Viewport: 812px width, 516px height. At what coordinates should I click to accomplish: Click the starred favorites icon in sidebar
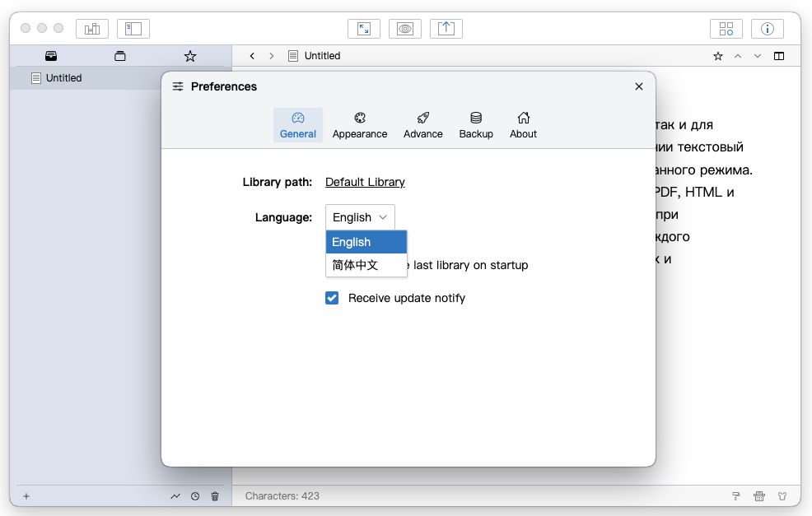coord(190,56)
